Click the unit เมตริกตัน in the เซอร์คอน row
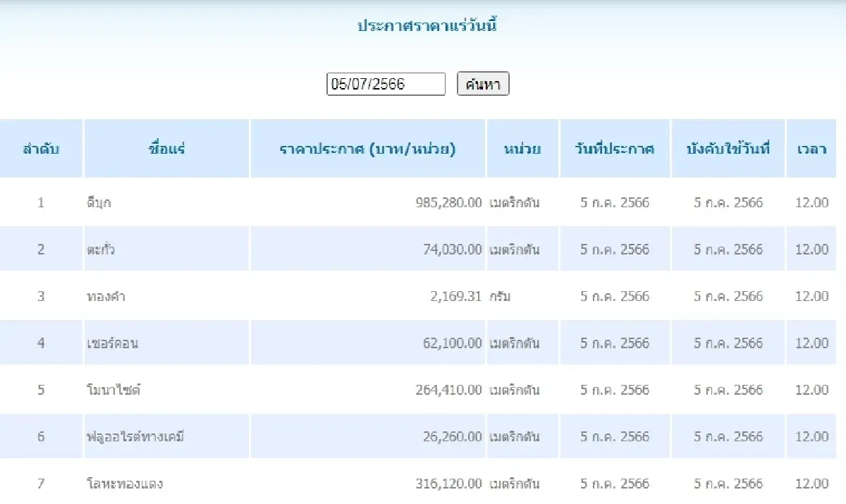 coord(514,343)
